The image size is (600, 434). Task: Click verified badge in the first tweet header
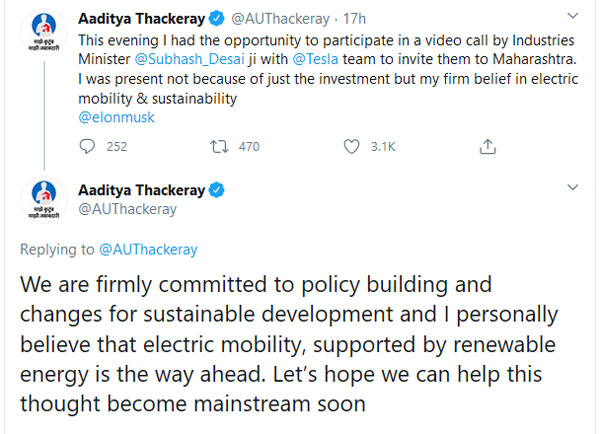coord(216,18)
